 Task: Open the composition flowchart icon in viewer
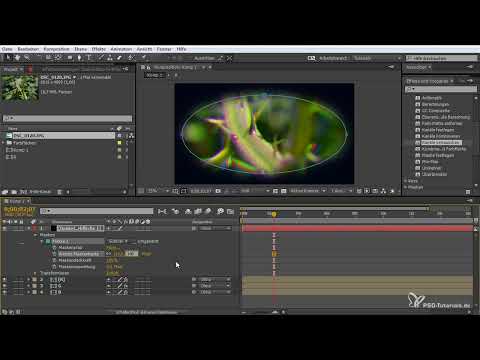pyautogui.click(x=383, y=191)
